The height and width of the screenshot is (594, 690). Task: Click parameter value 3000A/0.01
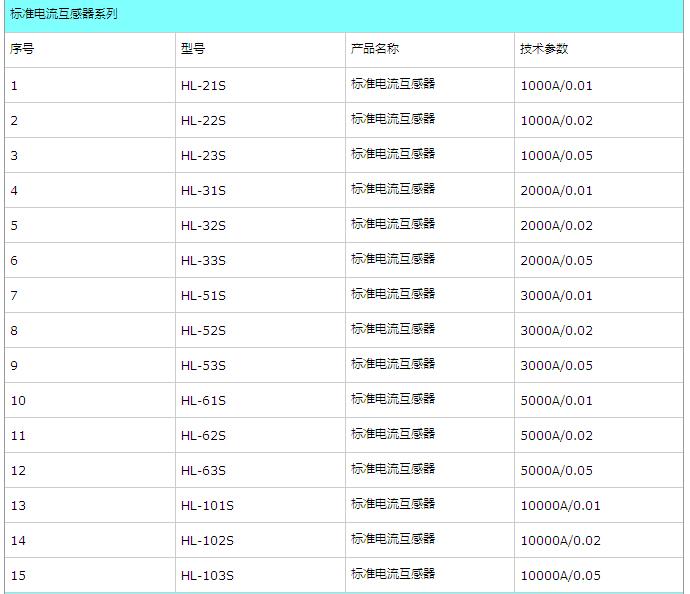pyautogui.click(x=557, y=295)
